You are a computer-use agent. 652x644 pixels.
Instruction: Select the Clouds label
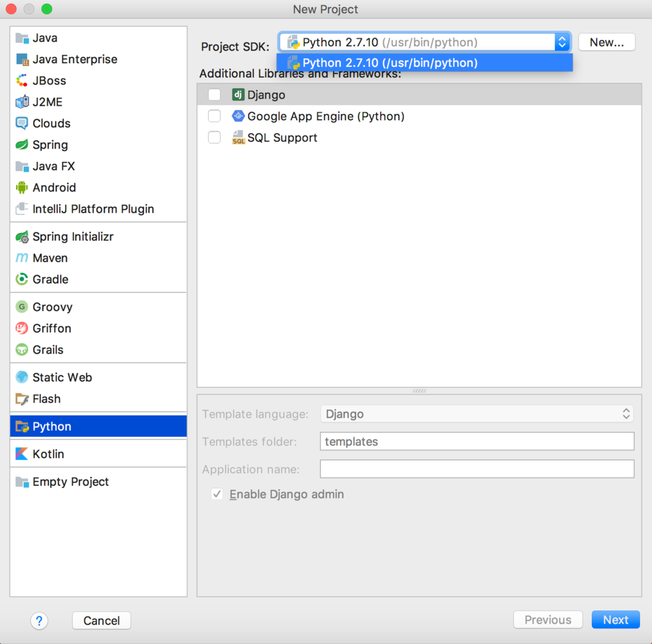tap(52, 124)
